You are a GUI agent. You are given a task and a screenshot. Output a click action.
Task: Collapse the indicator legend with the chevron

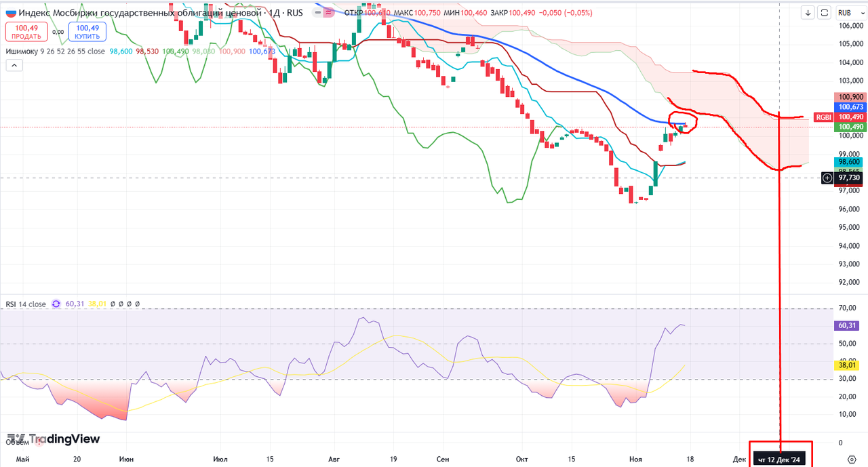14,65
